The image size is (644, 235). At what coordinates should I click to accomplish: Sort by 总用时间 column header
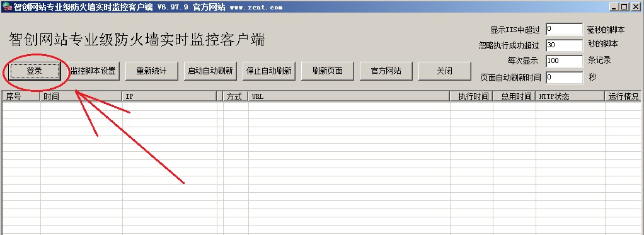click(514, 96)
